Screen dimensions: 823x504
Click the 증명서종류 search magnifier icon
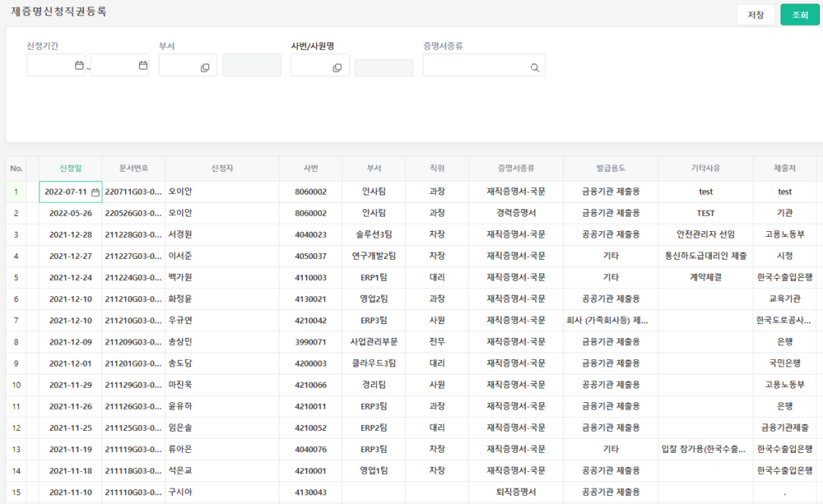click(x=534, y=67)
